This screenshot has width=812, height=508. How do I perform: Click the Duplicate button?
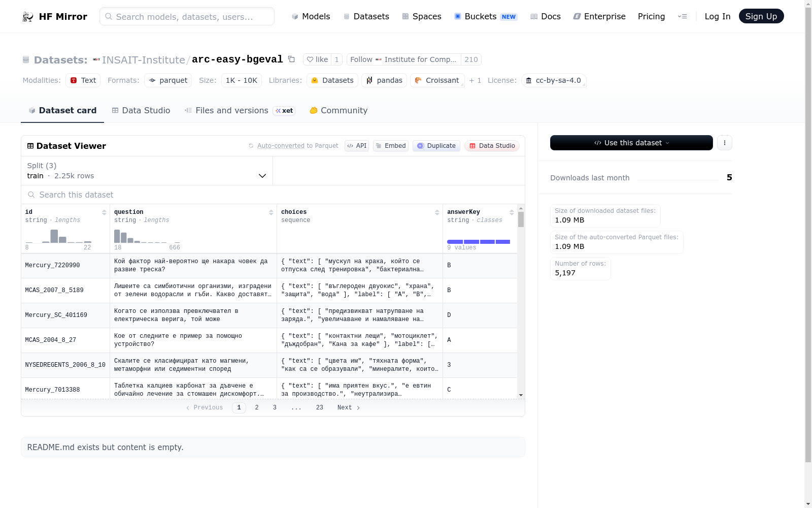tap(436, 146)
